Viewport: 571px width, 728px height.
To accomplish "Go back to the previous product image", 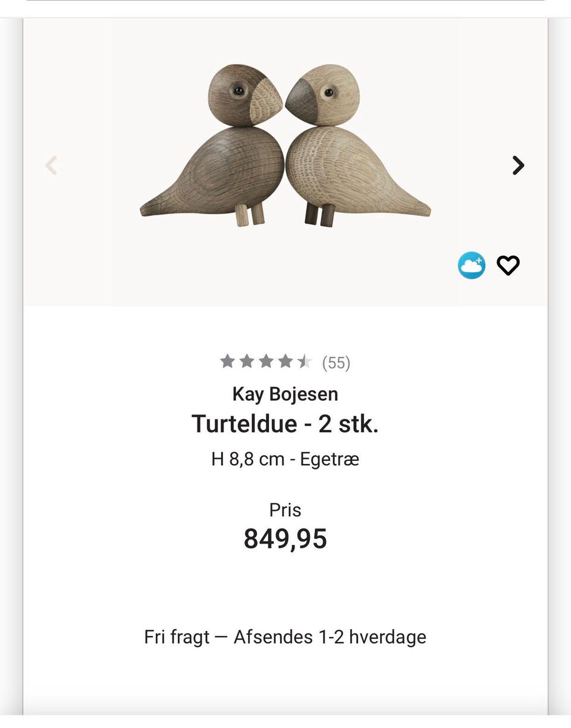I will [52, 165].
